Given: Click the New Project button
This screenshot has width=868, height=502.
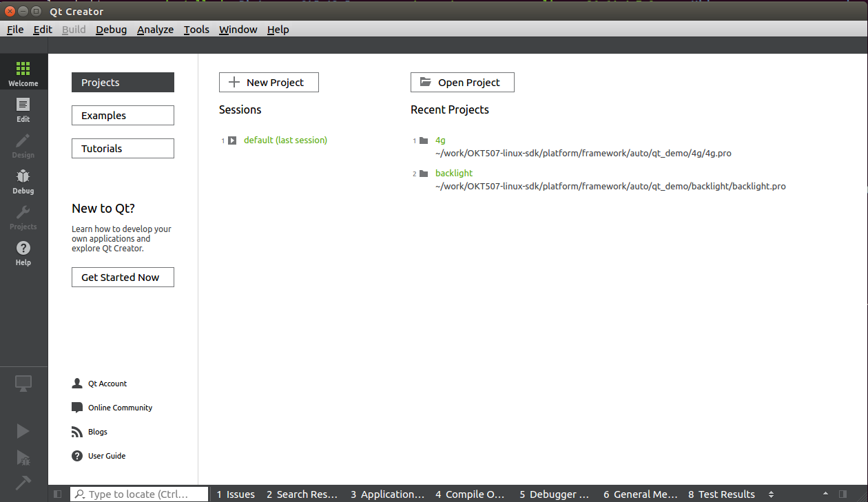Looking at the screenshot, I should 269,83.
